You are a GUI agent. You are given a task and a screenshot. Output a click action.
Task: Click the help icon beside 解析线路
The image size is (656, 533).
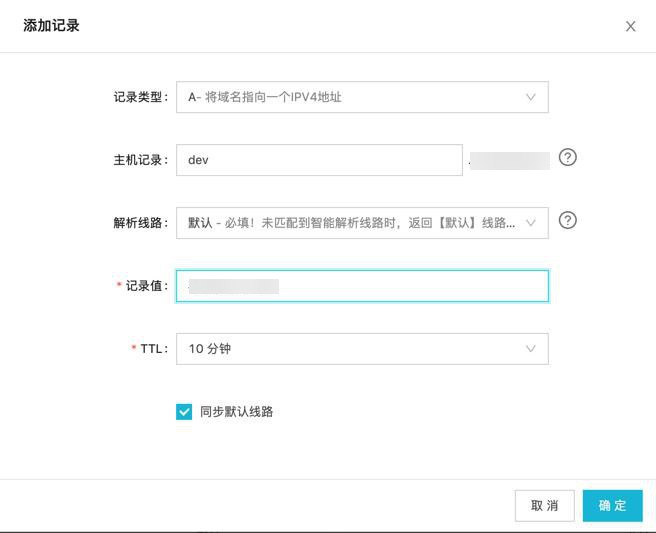[568, 221]
